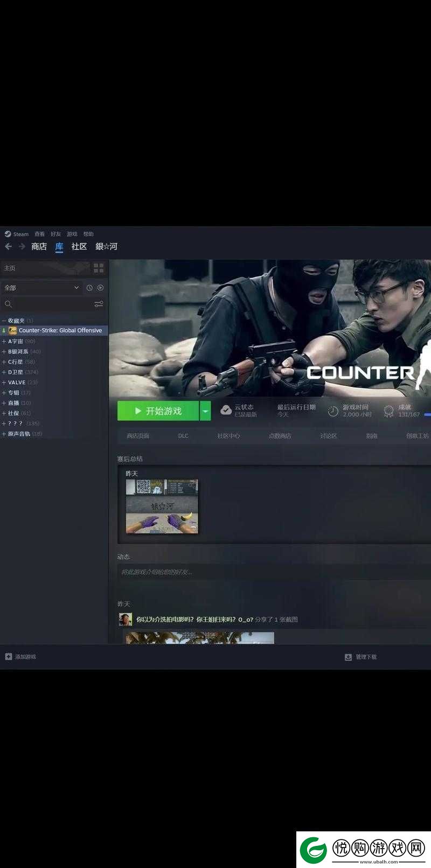The width and height of the screenshot is (431, 868).
Task: Expand the 社保 category
Action: 4,413
